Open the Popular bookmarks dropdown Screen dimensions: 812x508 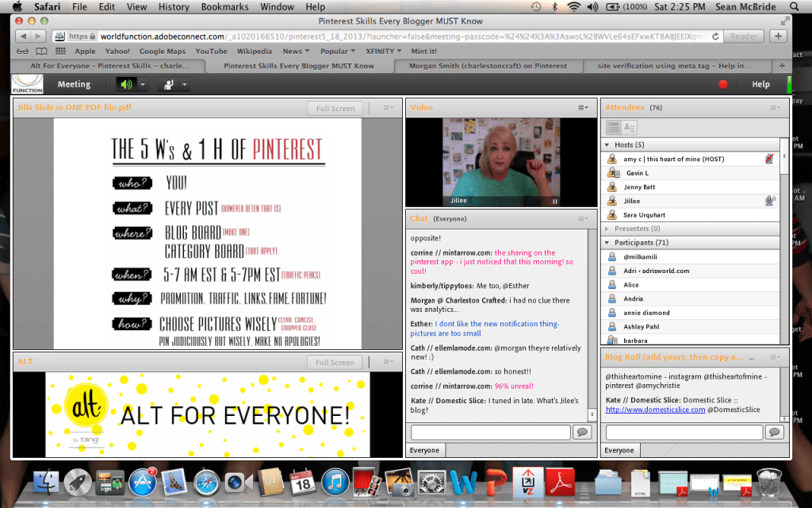coord(338,52)
